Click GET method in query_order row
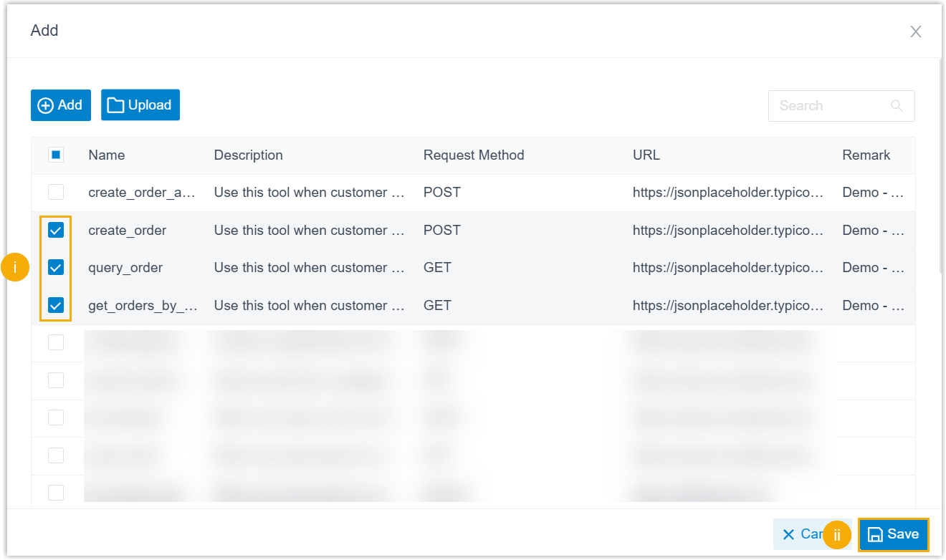This screenshot has height=560, width=946. pyautogui.click(x=437, y=268)
